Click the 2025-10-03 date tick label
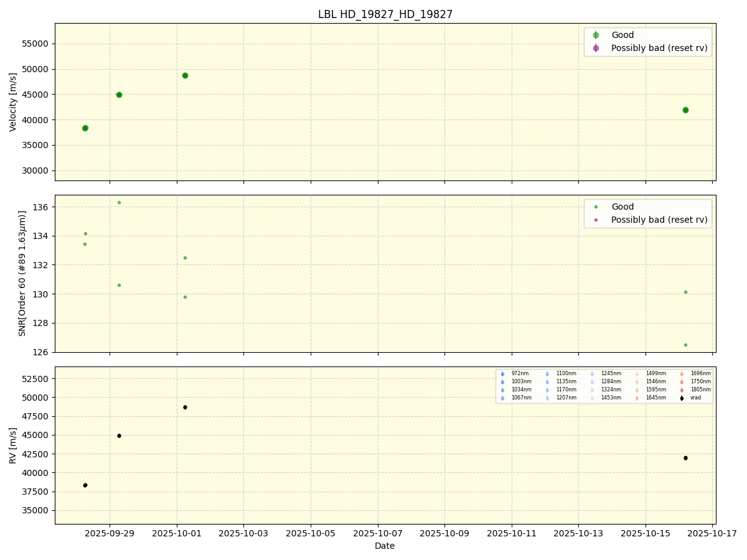The width and height of the screenshot is (747, 560). pos(243,533)
